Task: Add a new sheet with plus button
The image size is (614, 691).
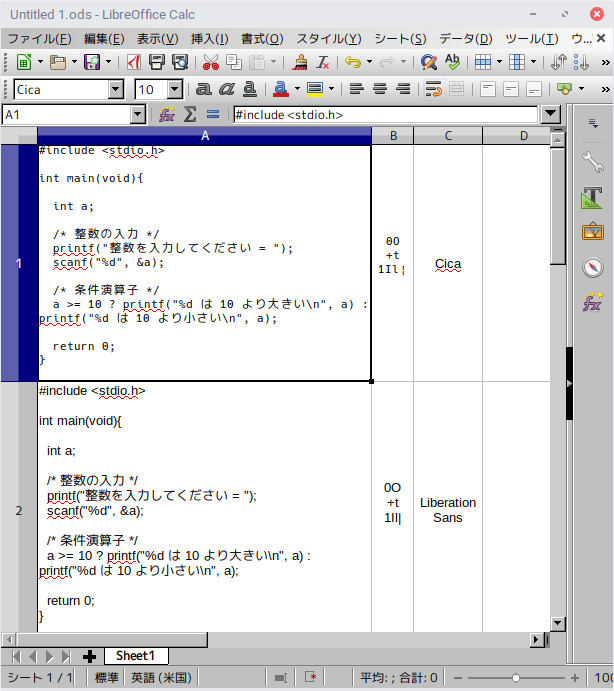Action: coord(89,657)
